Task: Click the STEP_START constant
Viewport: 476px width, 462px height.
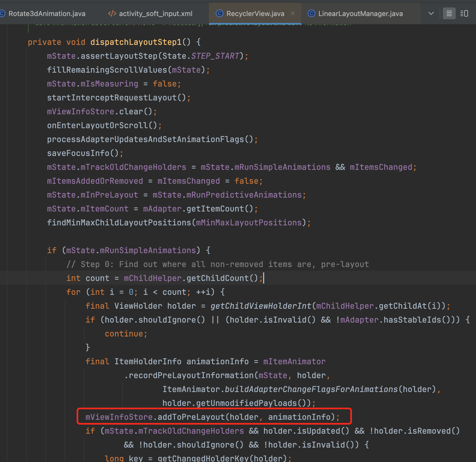Action: (215, 56)
